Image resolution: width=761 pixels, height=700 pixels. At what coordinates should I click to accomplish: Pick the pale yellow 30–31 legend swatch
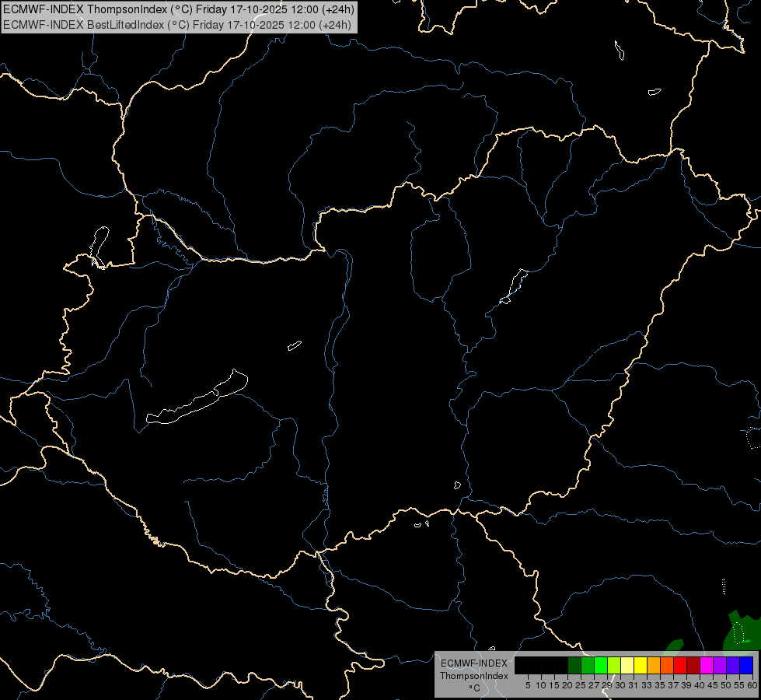[627, 666]
